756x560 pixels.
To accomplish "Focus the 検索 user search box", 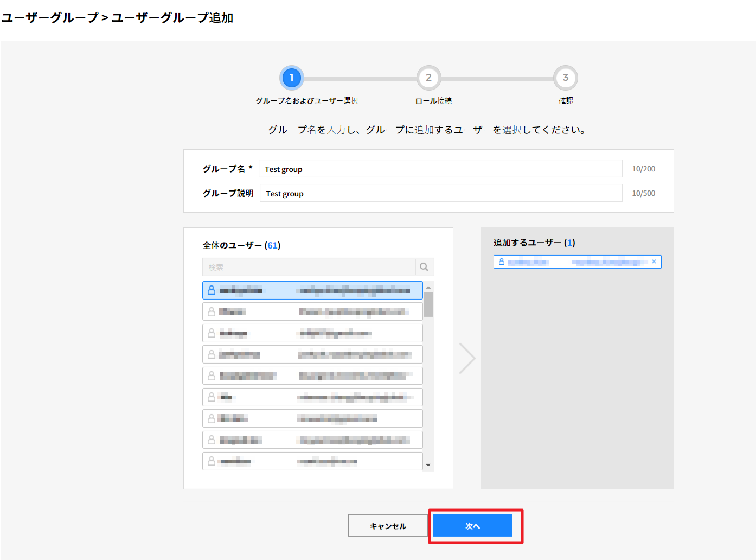I will [x=309, y=267].
